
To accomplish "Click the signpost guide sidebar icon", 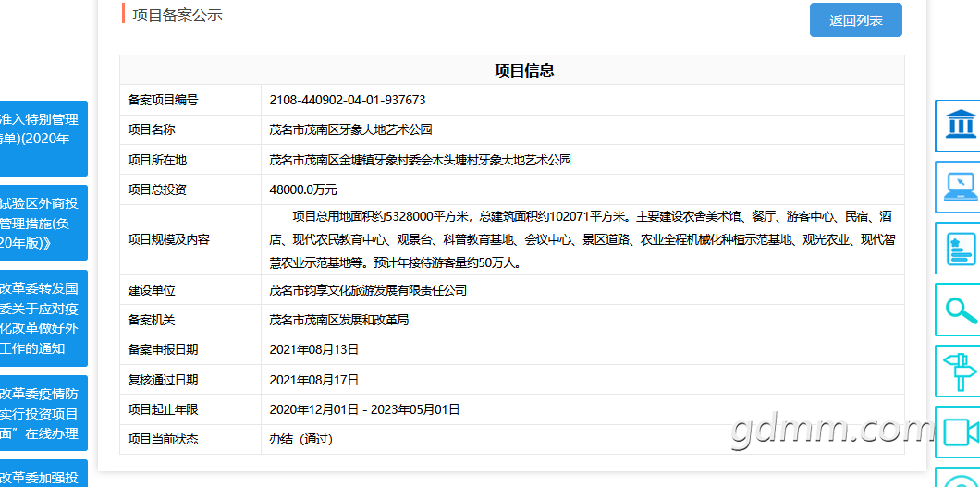I will (960, 371).
